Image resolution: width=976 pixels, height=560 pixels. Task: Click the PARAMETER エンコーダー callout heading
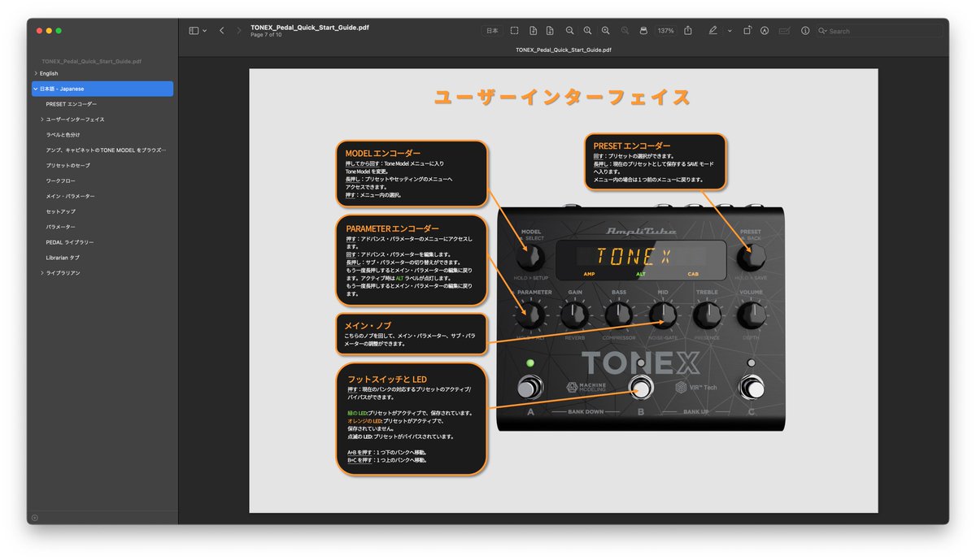pyautogui.click(x=392, y=229)
